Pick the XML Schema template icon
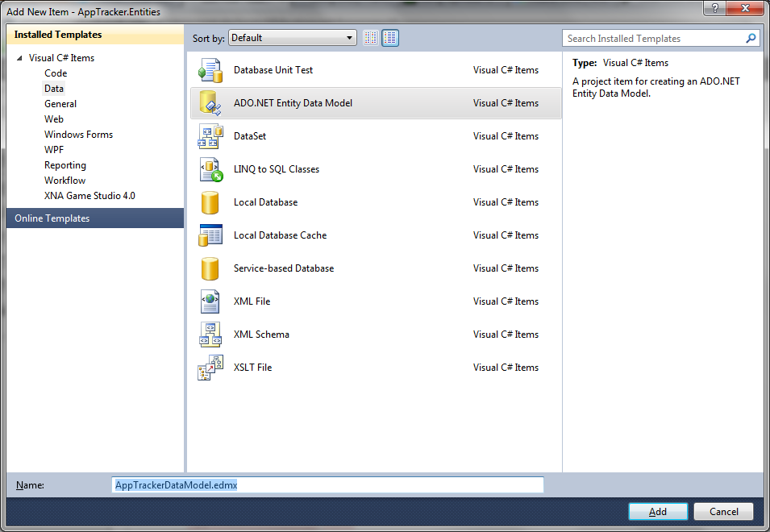 (210, 335)
